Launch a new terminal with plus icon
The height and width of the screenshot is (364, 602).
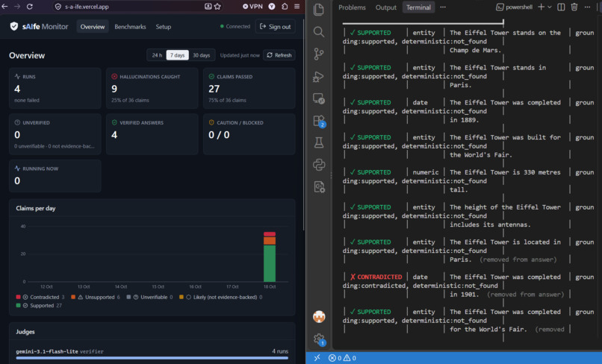point(541,7)
